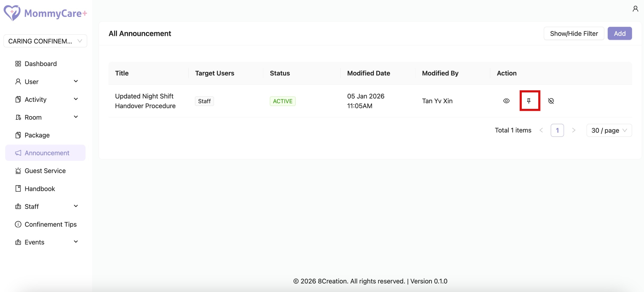Open the 30 / page size dropdown

tap(609, 130)
